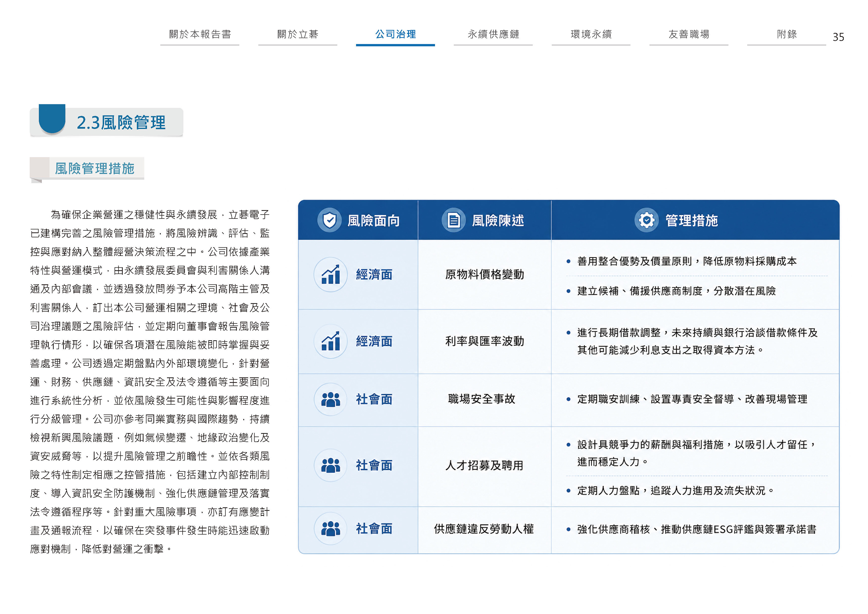This screenshot has width=868, height=614.
Task: Switch to the 關於立碁 tab
Action: point(298,35)
